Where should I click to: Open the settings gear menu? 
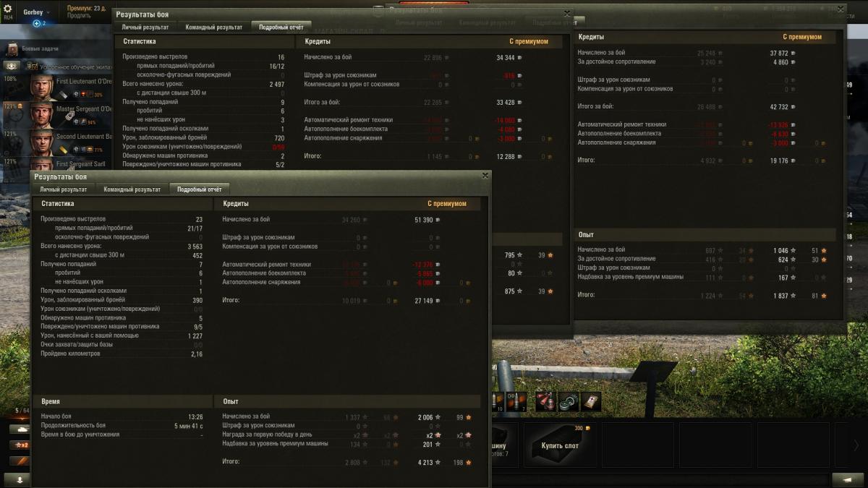coord(8,9)
